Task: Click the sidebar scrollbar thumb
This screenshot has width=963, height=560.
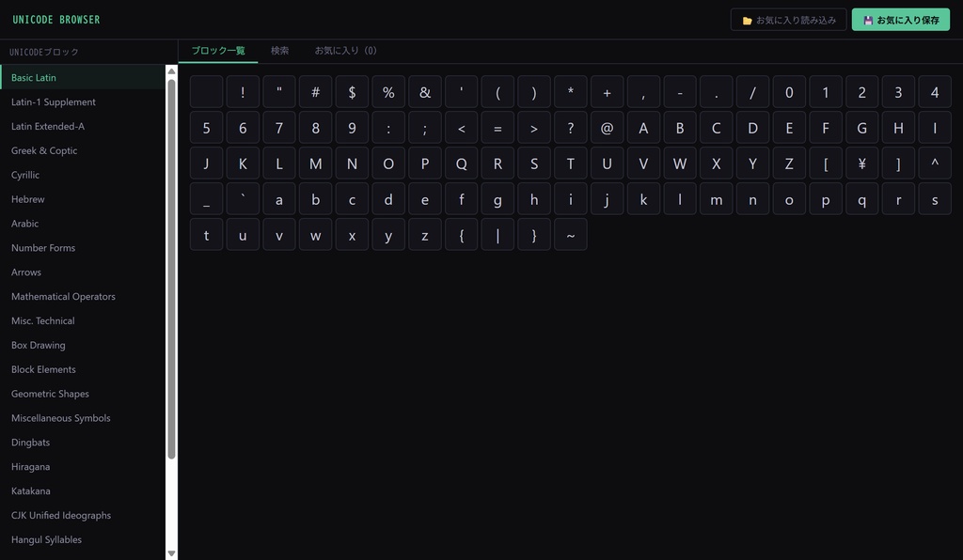Action: point(171,269)
